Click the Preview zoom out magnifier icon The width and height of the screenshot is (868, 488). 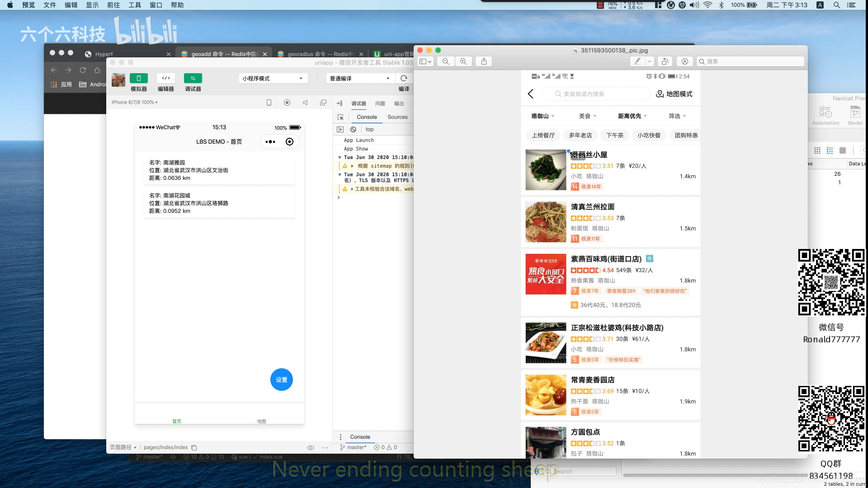click(445, 61)
